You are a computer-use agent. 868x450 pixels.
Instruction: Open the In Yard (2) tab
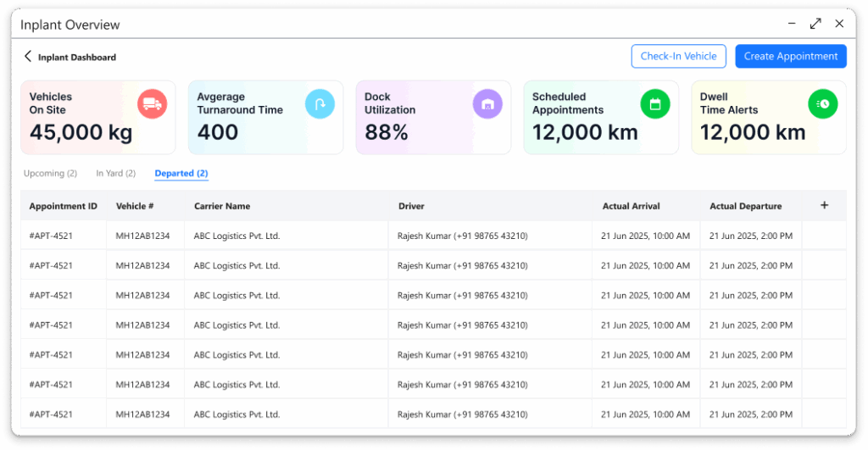[x=115, y=174]
